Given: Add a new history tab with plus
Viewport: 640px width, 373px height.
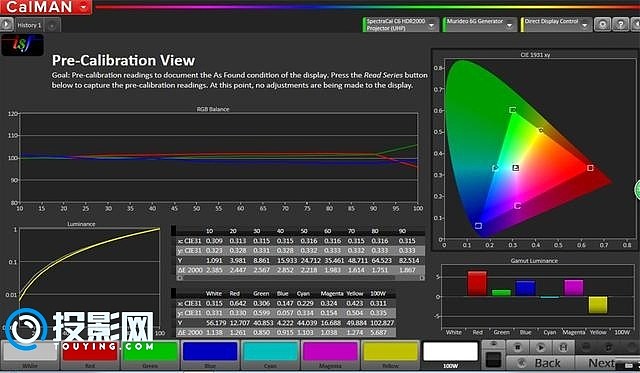Looking at the screenshot, I should coord(52,26).
